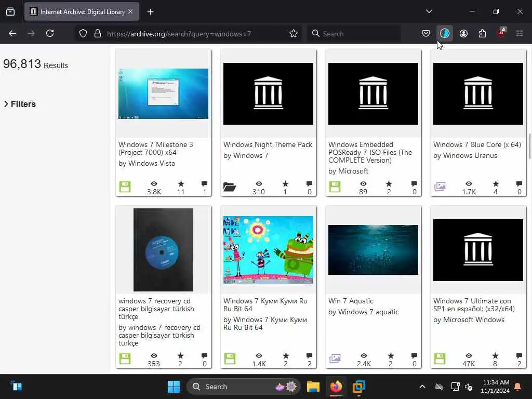Click the taskbar Search box
This screenshot has width=532, height=399.
point(243,387)
